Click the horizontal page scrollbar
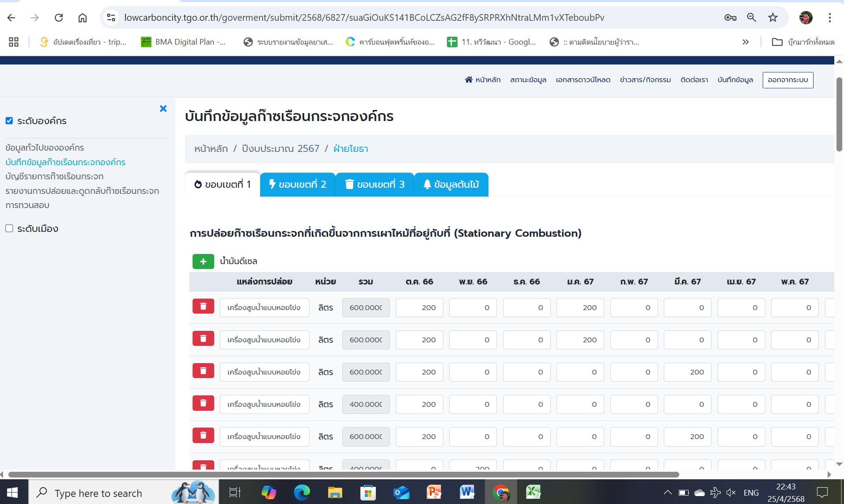 [344, 474]
